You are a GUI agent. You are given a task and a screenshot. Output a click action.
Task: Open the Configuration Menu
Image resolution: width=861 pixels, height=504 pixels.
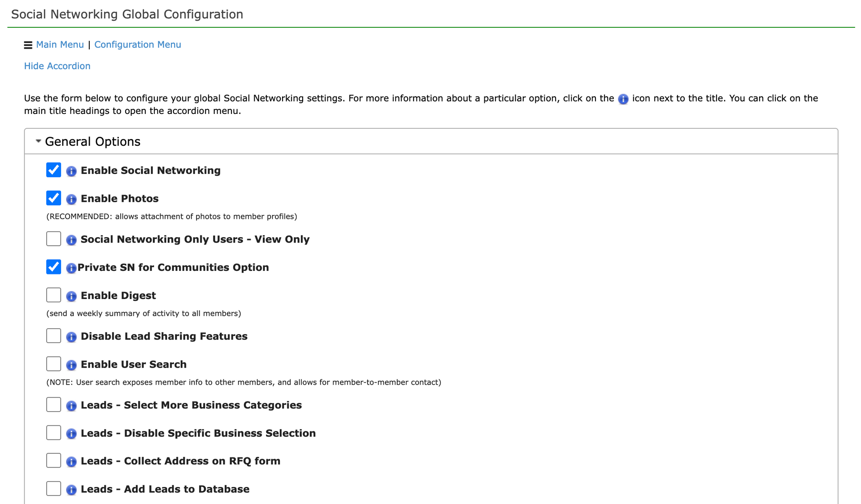click(x=138, y=44)
